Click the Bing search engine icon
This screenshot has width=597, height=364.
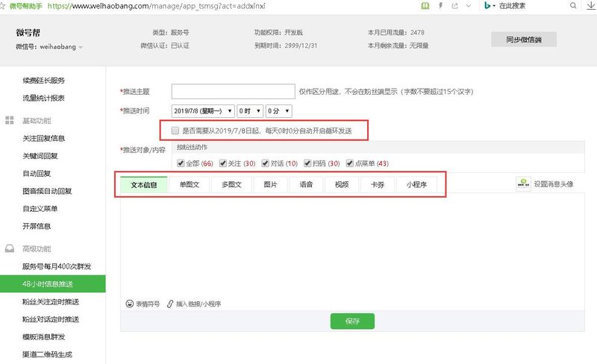pos(487,6)
